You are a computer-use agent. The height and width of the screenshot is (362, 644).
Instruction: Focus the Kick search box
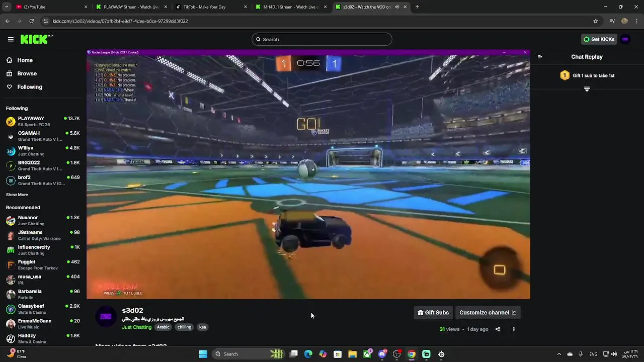[x=321, y=39]
